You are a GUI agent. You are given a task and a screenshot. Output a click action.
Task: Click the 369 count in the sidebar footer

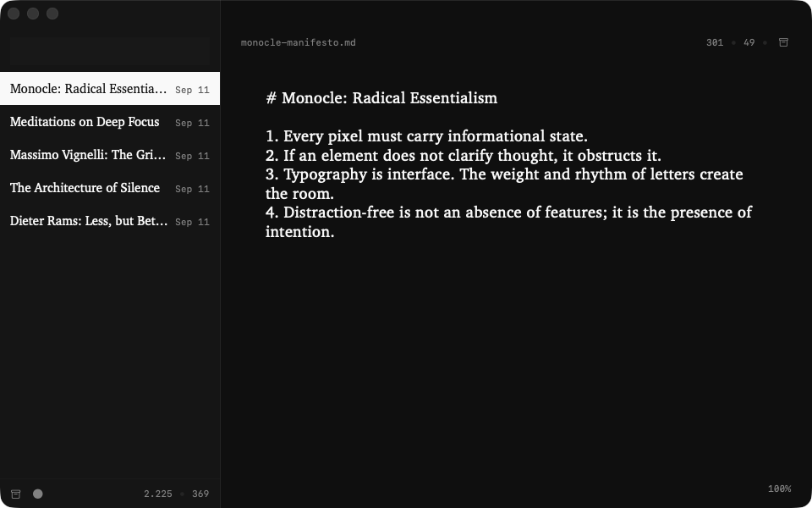click(x=200, y=494)
